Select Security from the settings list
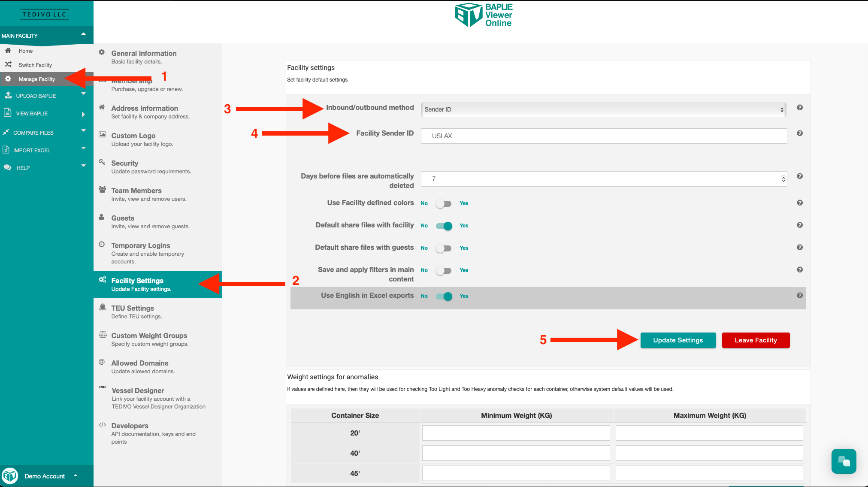Image resolution: width=868 pixels, height=487 pixels. click(x=124, y=163)
